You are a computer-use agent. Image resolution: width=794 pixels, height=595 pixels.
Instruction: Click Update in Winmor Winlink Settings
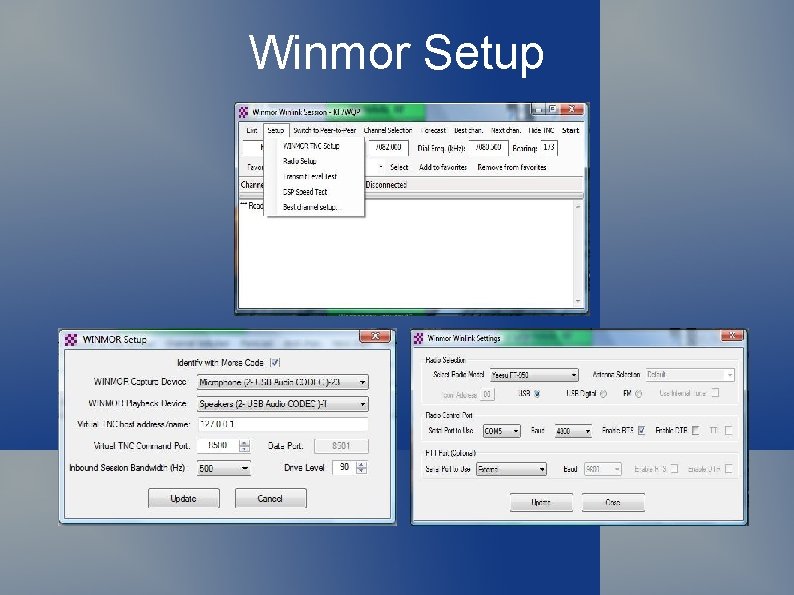(541, 502)
